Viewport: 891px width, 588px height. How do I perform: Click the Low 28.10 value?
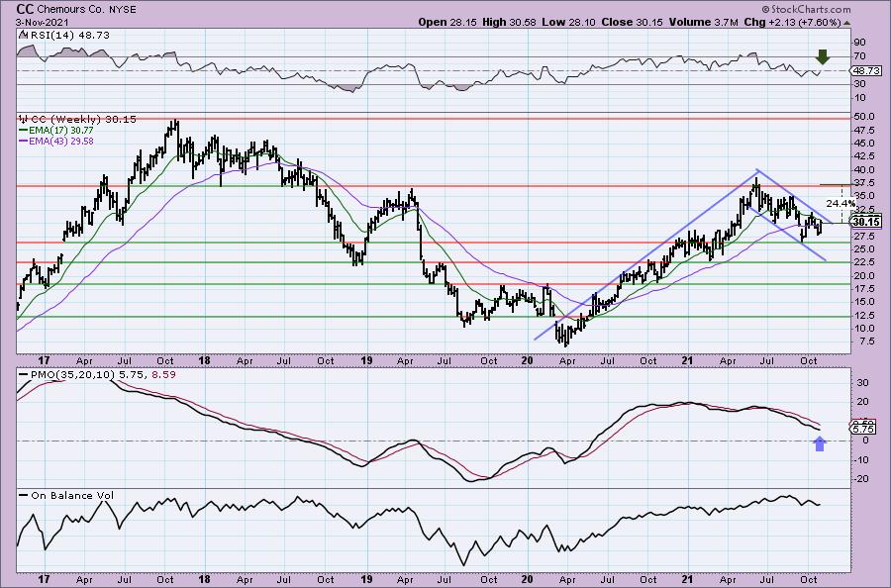pos(566,22)
